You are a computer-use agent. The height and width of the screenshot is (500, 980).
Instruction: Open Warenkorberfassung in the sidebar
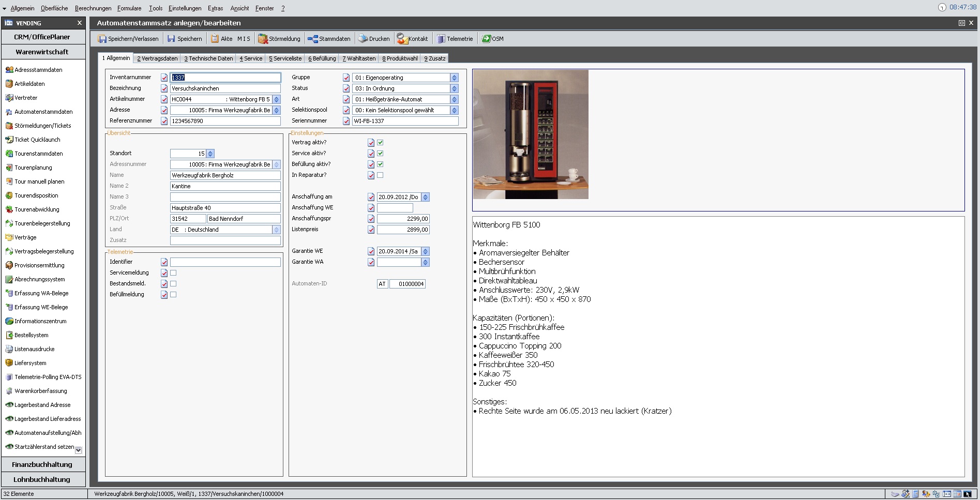coord(41,391)
